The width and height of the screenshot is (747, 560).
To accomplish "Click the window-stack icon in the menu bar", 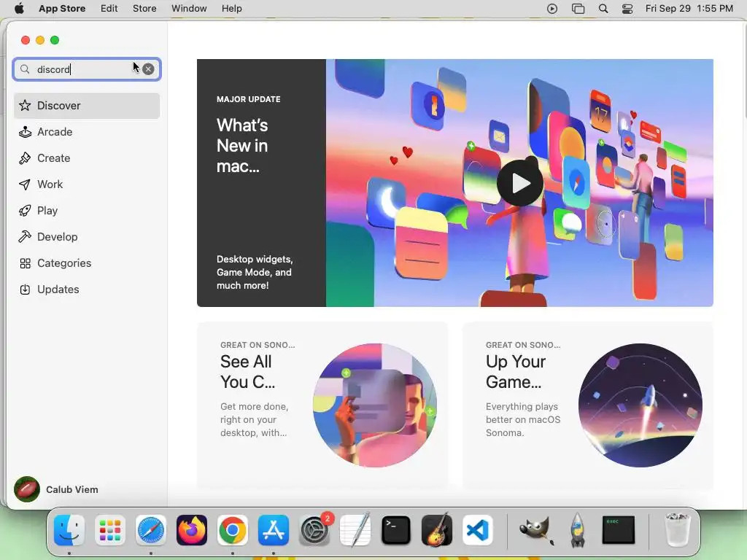I will pos(578,9).
